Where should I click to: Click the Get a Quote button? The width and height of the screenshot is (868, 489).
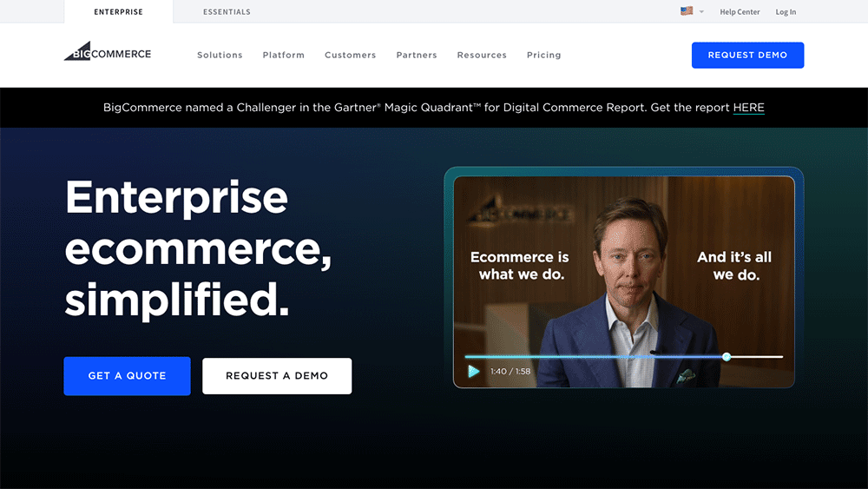pos(128,376)
